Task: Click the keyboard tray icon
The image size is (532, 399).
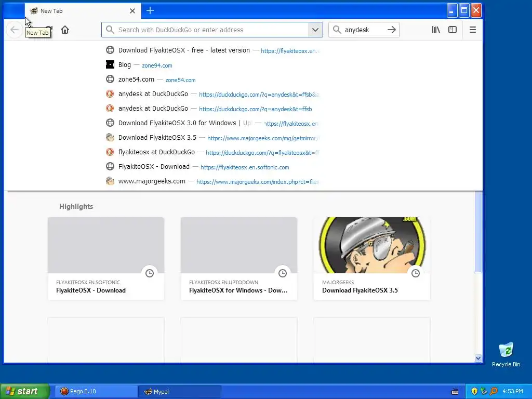Action: pyautogui.click(x=455, y=392)
